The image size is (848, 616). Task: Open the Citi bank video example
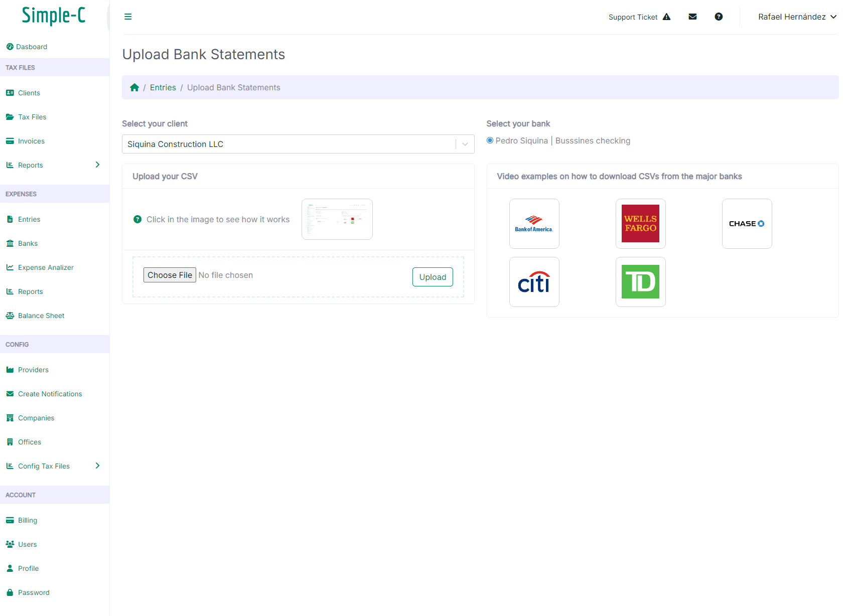pos(534,282)
